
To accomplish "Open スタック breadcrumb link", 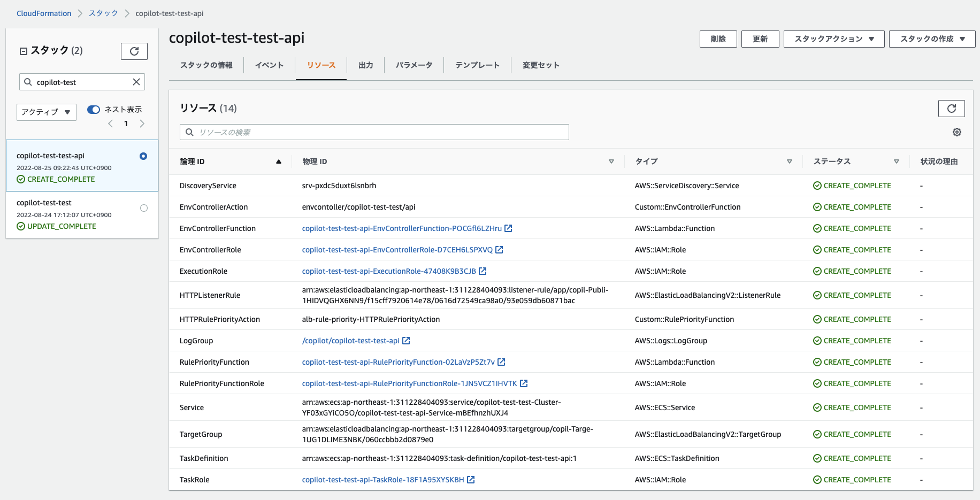I will coord(103,13).
